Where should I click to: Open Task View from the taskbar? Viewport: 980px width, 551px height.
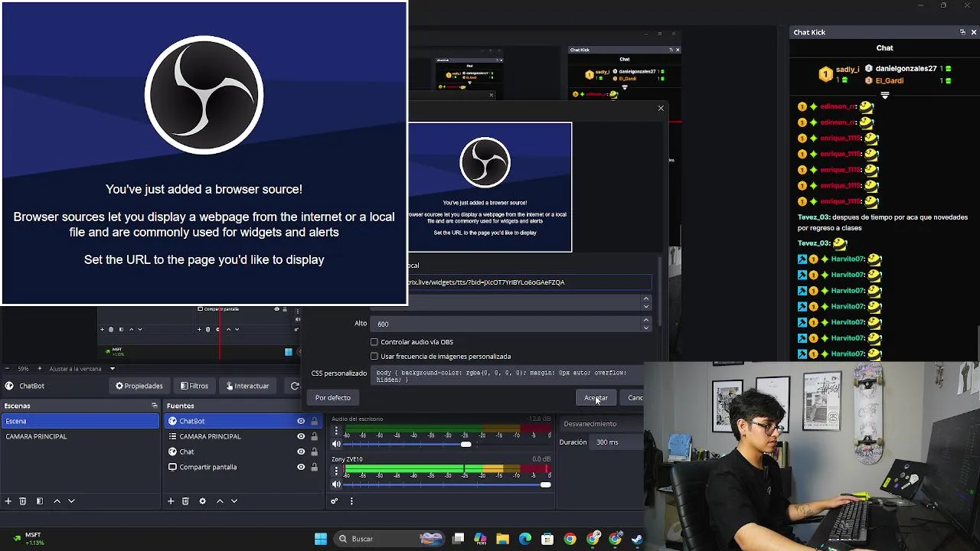coord(458,539)
